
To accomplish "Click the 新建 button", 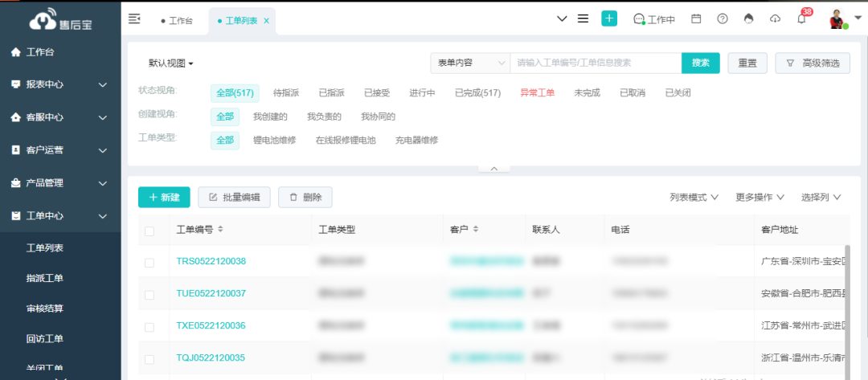I will click(x=164, y=198).
